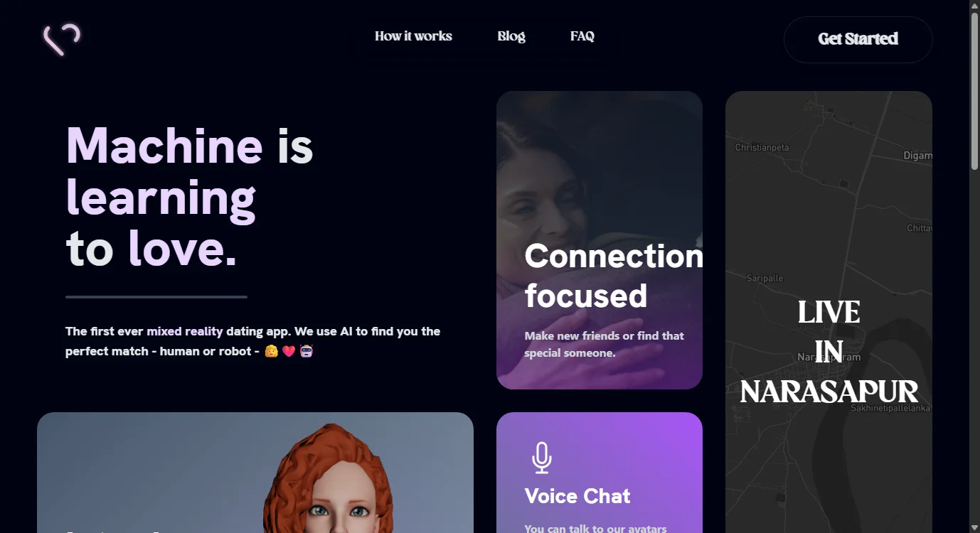This screenshot has height=533, width=980.
Task: Open the How it works page
Action: 413,36
